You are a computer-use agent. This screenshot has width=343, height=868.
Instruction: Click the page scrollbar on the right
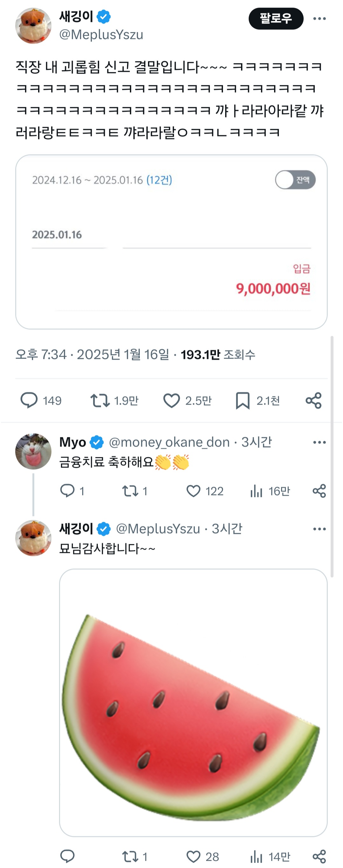click(x=332, y=455)
